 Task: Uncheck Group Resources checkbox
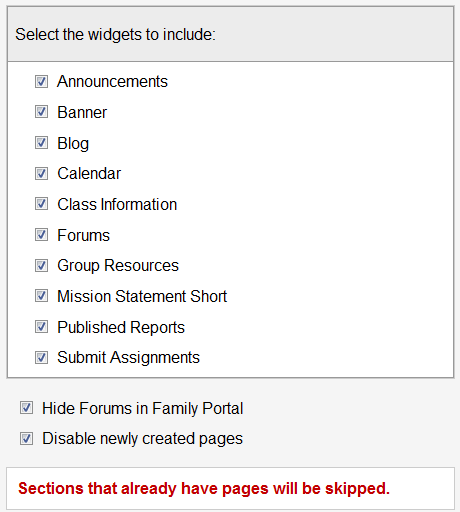[x=41, y=266]
